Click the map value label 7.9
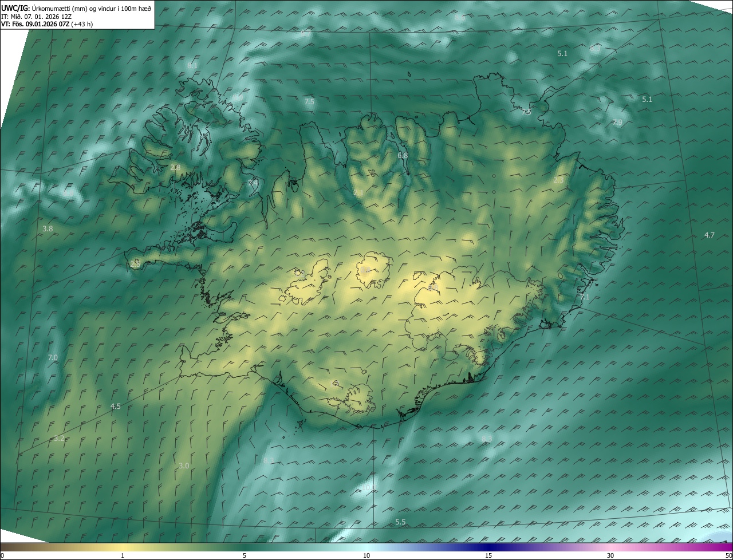733x560 pixels. coord(617,123)
